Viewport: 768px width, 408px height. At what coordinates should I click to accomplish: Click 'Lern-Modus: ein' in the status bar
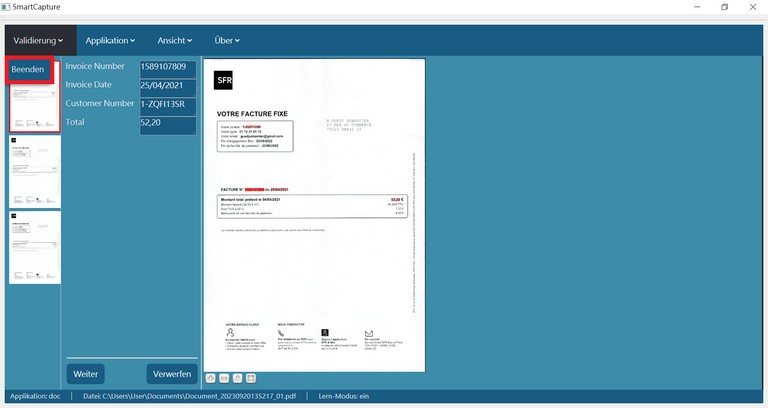344,396
